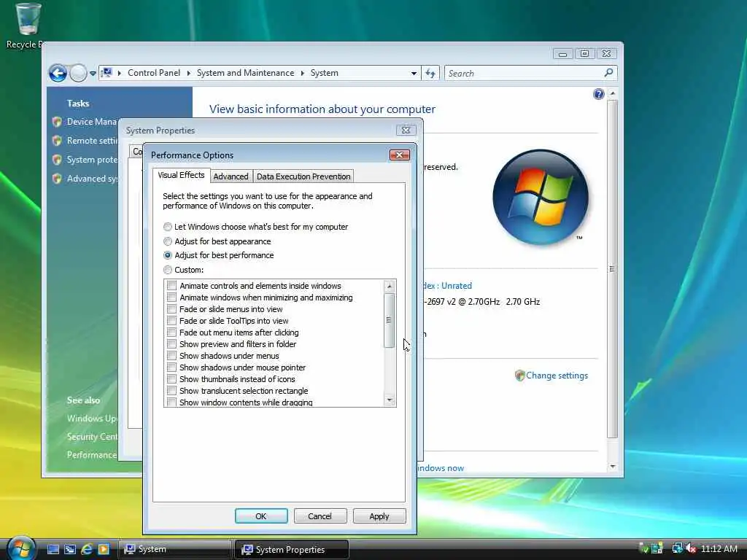Click Apply in Performance Options
Image resolution: width=747 pixels, height=560 pixels.
379,516
